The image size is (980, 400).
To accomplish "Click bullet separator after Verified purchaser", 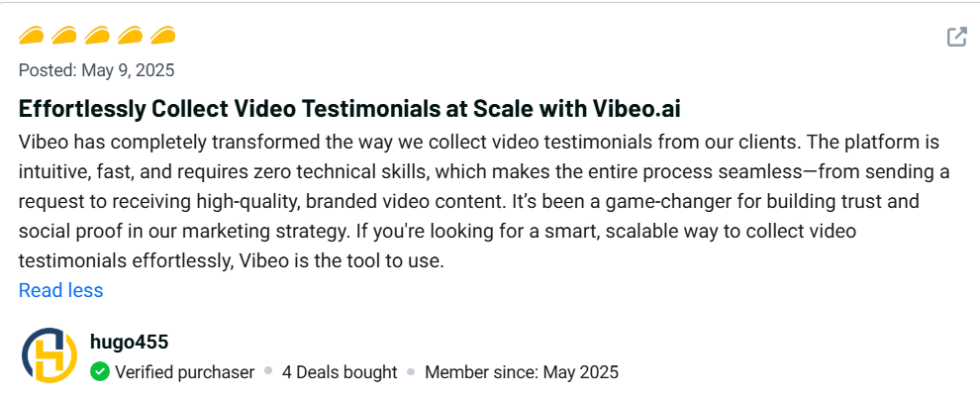I will tap(268, 372).
